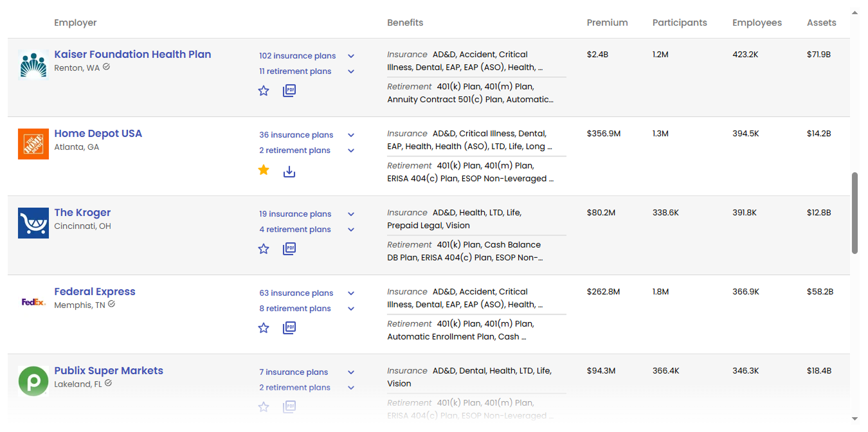Screen dimensions: 868x432
Task: Click the Employer column header
Action: pyautogui.click(x=75, y=22)
